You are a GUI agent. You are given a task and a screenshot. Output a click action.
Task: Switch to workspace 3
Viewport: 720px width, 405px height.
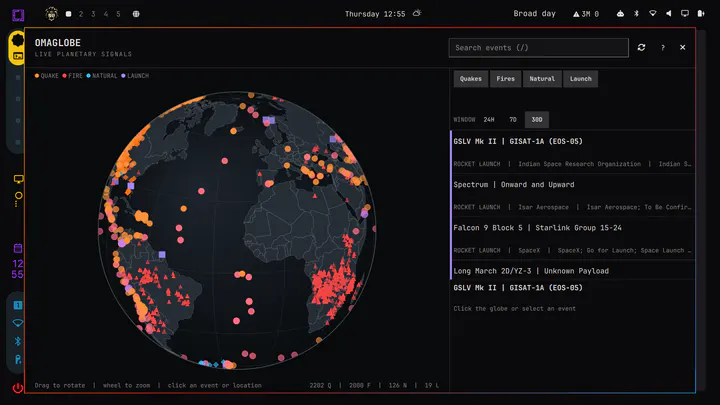93,14
